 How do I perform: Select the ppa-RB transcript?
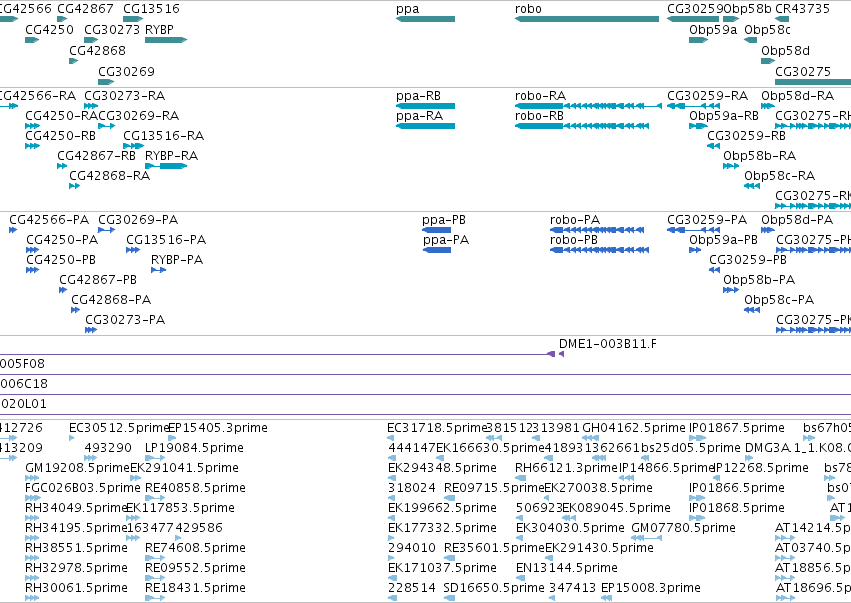click(426, 106)
